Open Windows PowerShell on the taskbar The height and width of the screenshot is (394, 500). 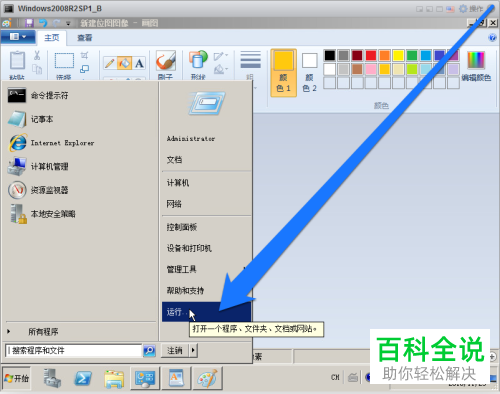click(x=83, y=378)
